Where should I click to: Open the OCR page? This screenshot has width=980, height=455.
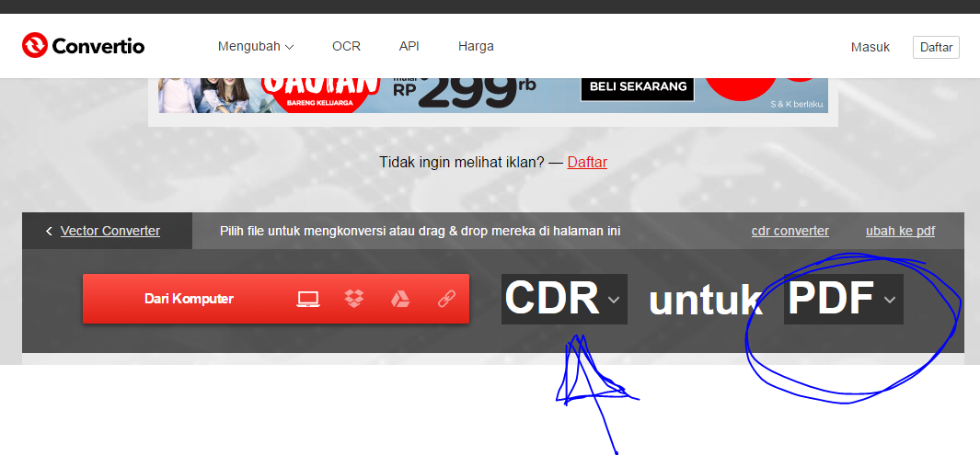click(x=346, y=46)
